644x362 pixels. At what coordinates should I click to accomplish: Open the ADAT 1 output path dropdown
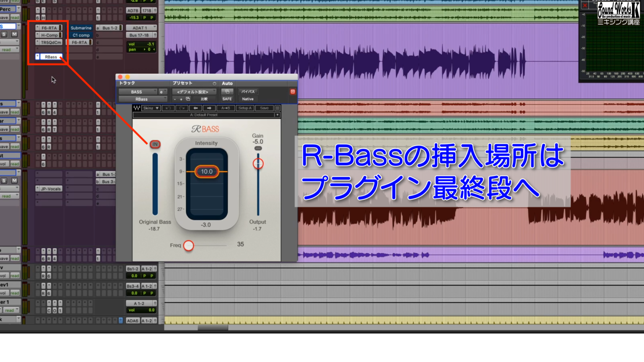point(140,27)
